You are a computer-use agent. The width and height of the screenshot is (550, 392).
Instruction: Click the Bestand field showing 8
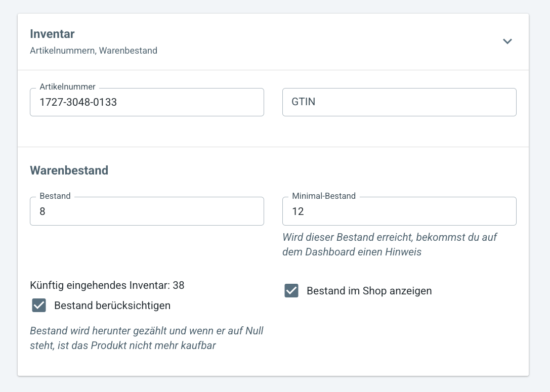click(147, 211)
